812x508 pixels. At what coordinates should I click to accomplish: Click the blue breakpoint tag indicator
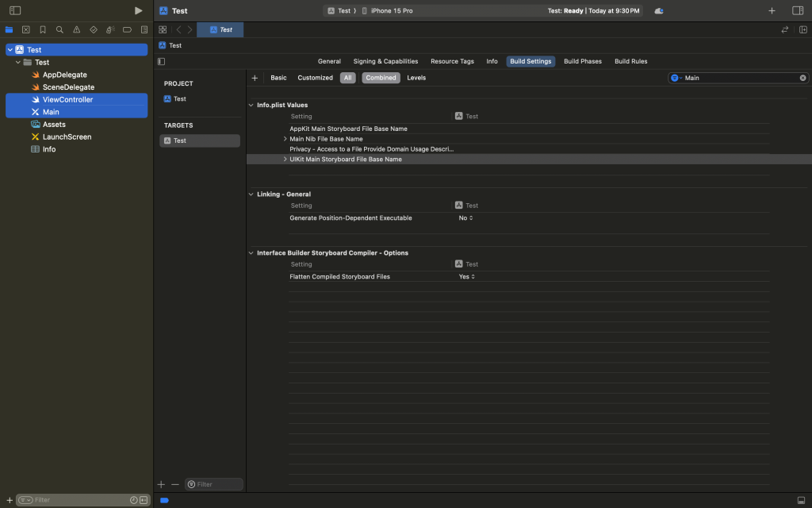165,500
